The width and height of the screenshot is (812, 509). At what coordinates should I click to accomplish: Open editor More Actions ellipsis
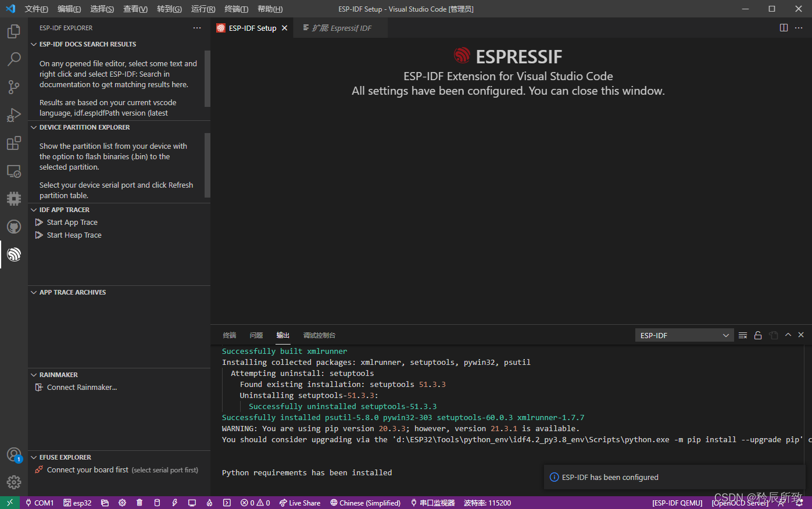coord(799,28)
